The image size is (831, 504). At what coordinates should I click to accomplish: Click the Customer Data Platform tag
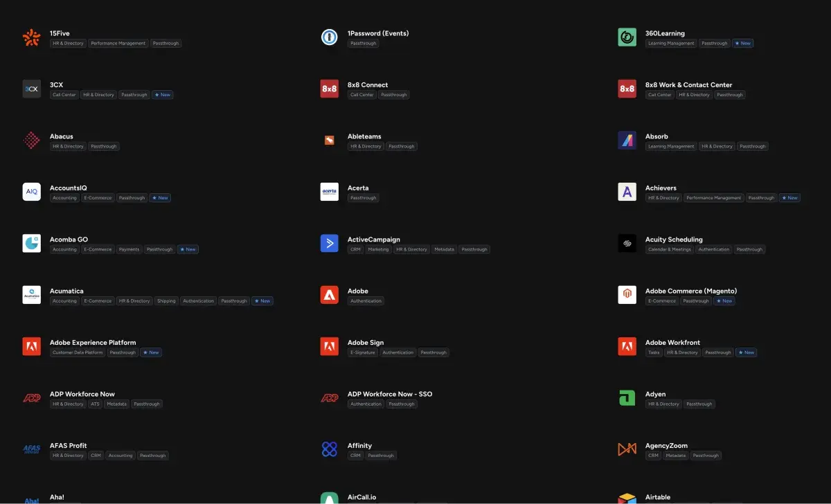[78, 352]
